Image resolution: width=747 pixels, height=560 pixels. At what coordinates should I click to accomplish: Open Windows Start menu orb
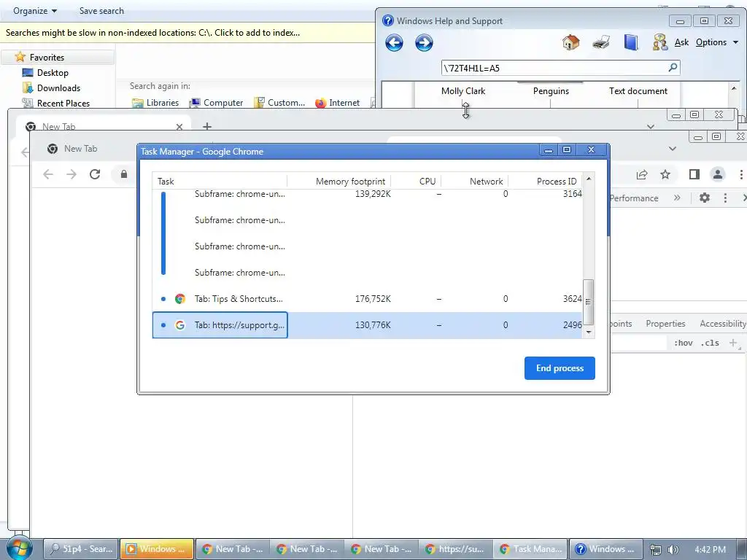pos(18,548)
